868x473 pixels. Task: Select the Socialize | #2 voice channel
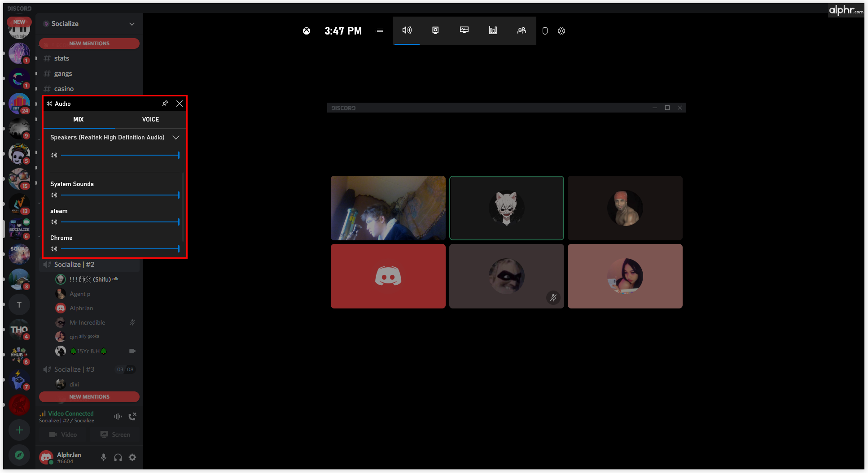click(89, 265)
